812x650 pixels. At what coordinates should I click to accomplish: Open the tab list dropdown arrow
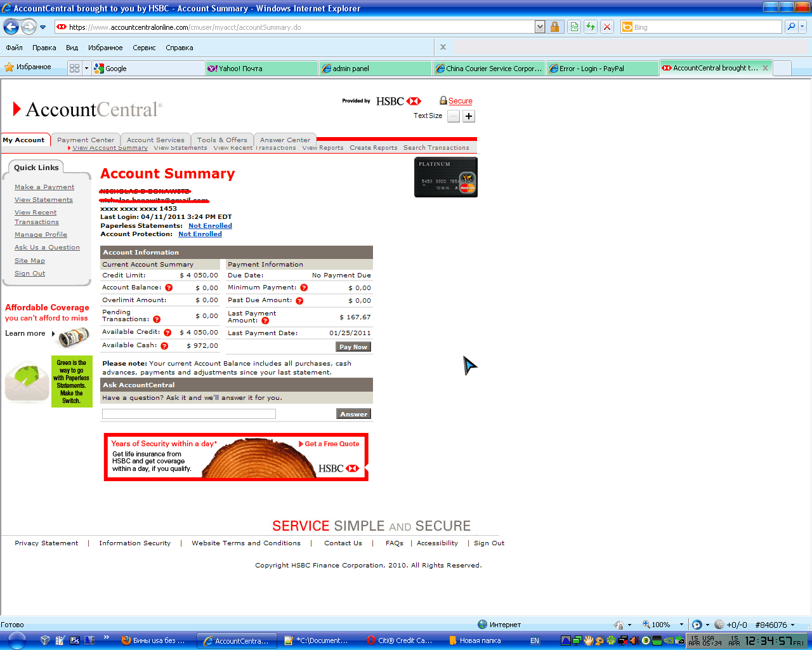pos(87,68)
